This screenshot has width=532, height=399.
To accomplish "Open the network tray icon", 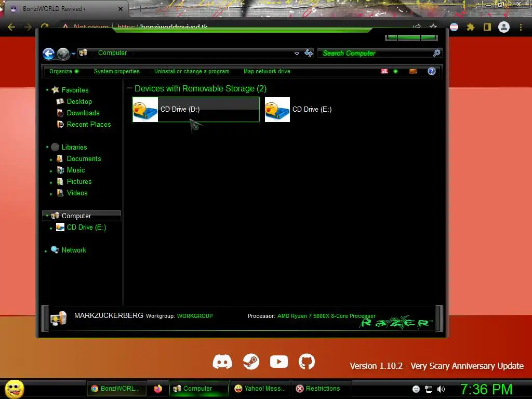I will (429, 389).
